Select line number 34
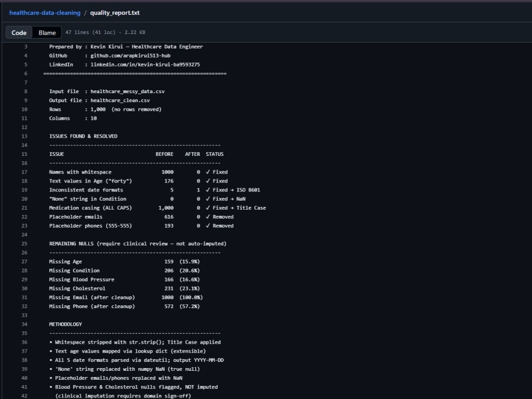This screenshot has height=399, width=532. click(x=24, y=325)
